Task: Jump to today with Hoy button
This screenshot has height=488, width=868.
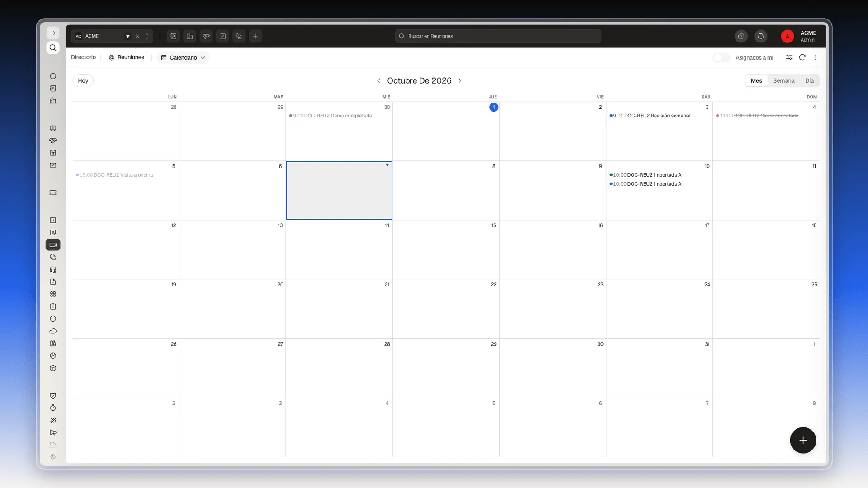Action: coord(83,80)
